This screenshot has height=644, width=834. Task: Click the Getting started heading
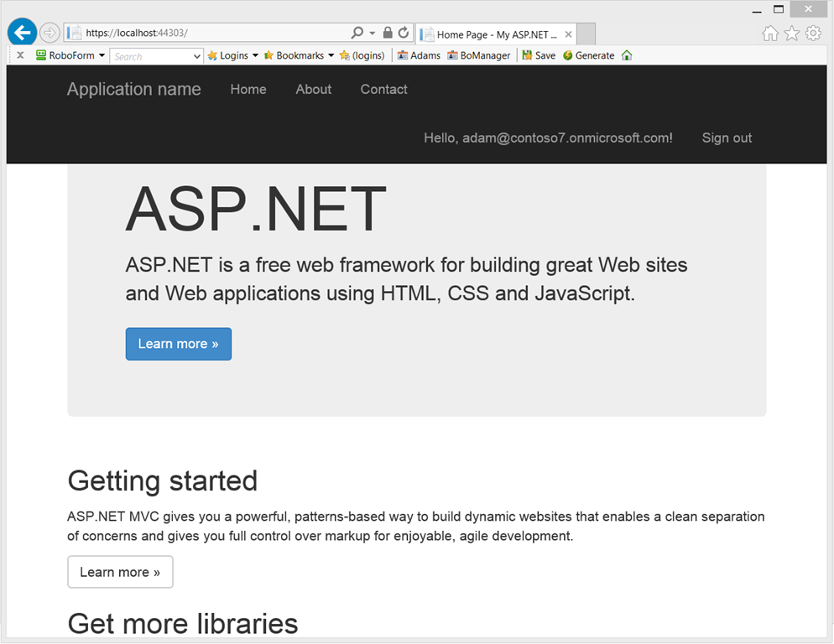pyautogui.click(x=163, y=481)
